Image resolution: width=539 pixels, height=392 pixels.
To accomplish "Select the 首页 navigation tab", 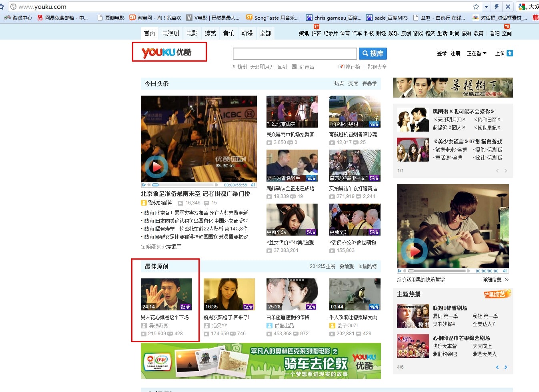I will (x=149, y=33).
